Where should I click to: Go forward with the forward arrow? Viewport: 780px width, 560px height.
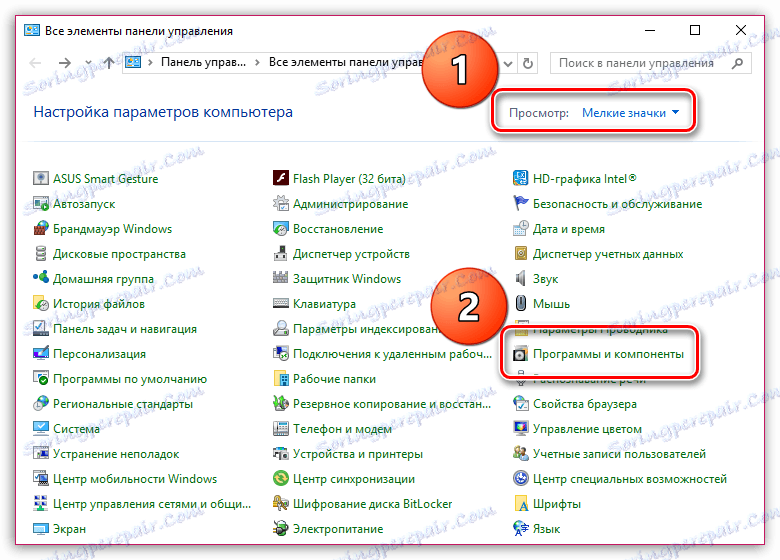(x=65, y=63)
